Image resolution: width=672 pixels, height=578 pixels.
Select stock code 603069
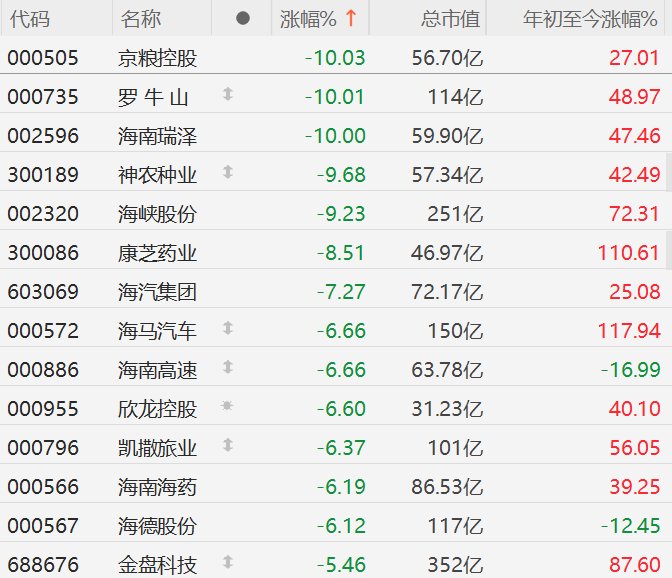pos(43,292)
